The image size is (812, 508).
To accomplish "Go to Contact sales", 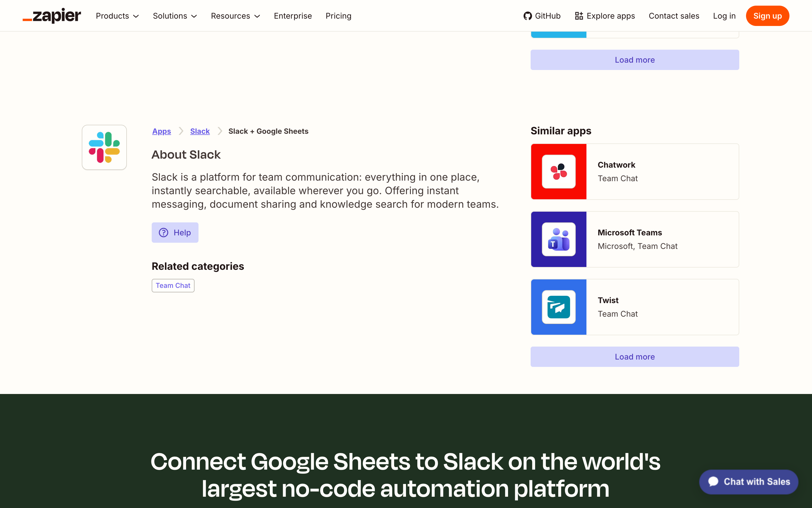I will point(674,16).
